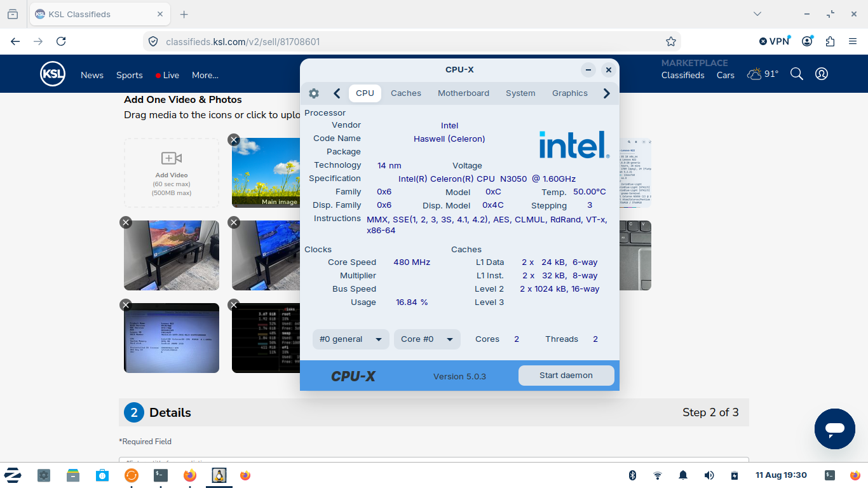Bookmark this page with the star
Viewport: 868px width, 488px height.
coord(671,41)
